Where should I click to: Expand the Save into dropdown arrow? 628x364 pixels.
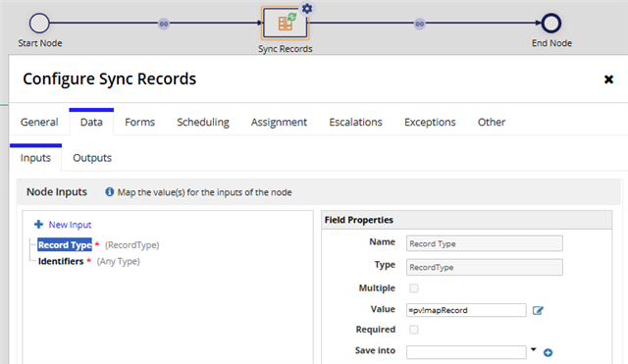534,349
